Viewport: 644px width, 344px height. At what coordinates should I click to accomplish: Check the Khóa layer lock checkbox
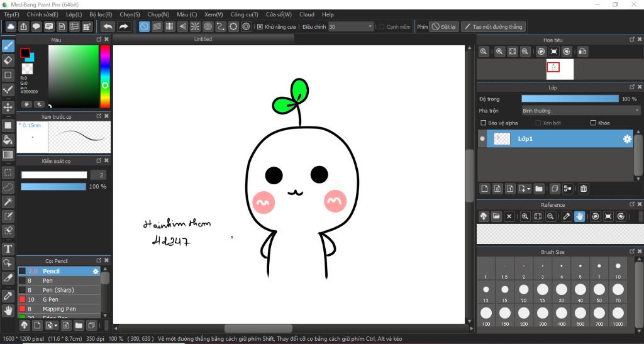coord(593,123)
